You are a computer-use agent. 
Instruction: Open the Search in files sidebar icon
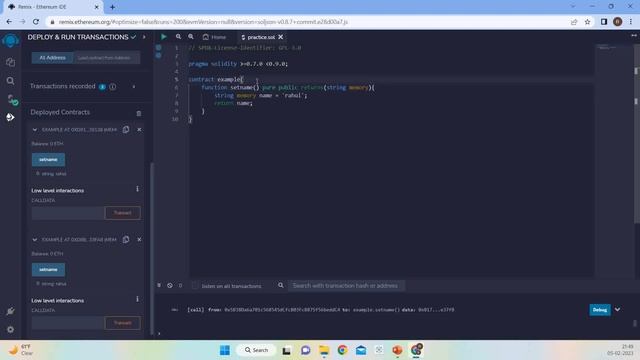(10, 81)
